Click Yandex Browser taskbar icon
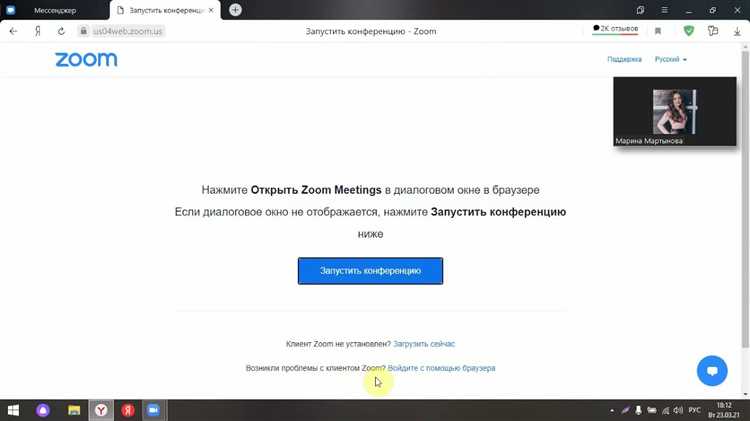Image resolution: width=750 pixels, height=421 pixels. [x=101, y=410]
